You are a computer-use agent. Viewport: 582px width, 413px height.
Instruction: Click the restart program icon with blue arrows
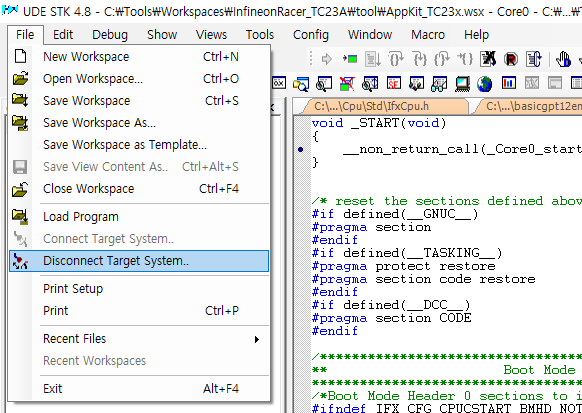click(x=534, y=59)
